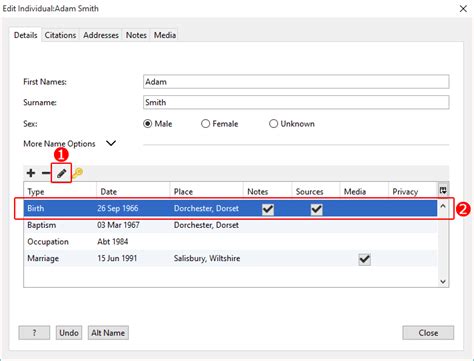
Task: Switch to the Details tab
Action: pyautogui.click(x=25, y=35)
